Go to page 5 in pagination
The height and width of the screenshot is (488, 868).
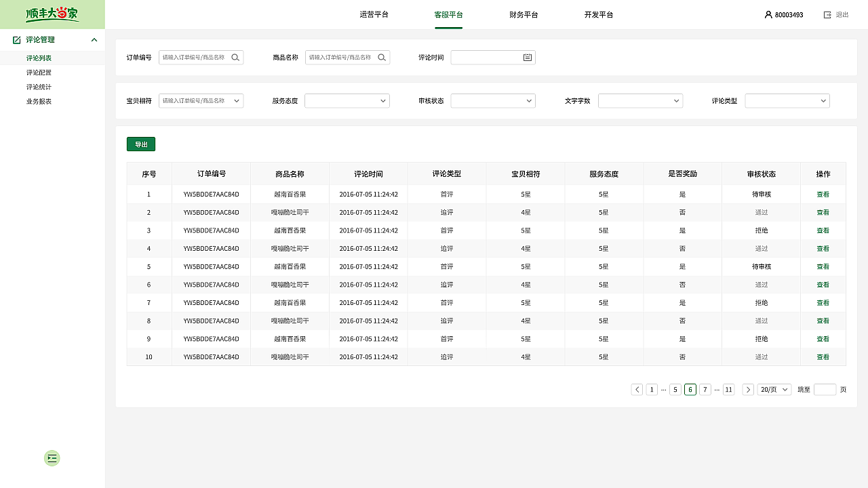click(x=675, y=390)
